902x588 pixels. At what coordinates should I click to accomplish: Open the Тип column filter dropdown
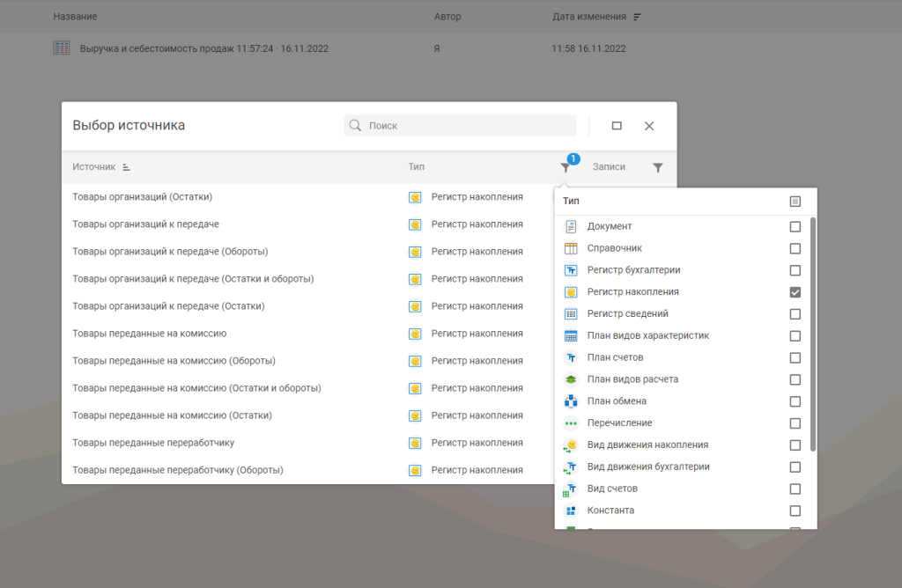[x=566, y=167]
